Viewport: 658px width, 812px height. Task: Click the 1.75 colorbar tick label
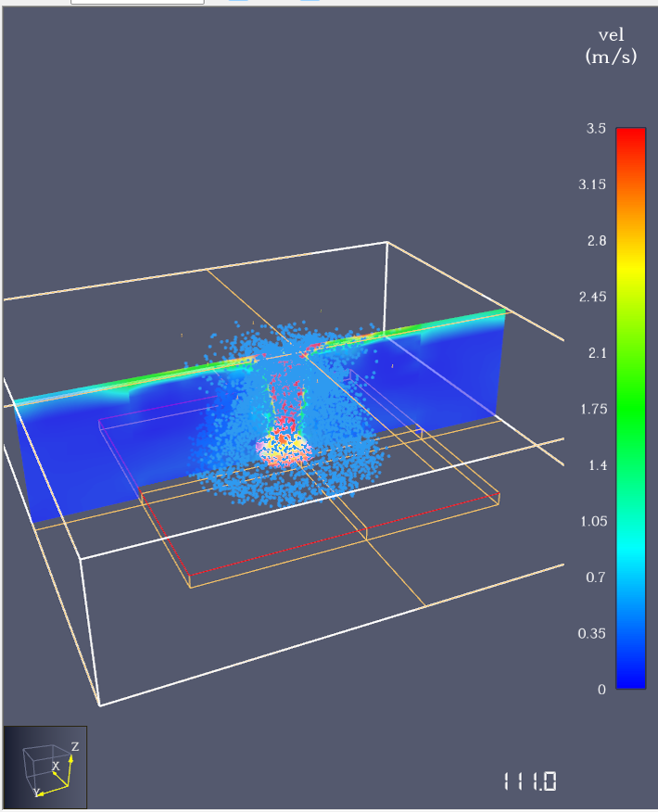click(593, 409)
